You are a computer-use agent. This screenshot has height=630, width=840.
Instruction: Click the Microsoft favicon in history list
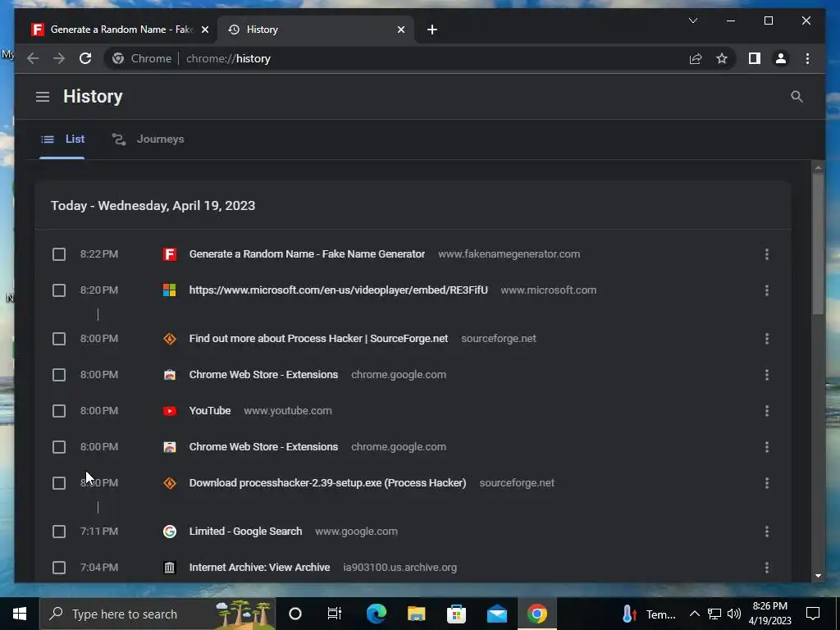169,290
